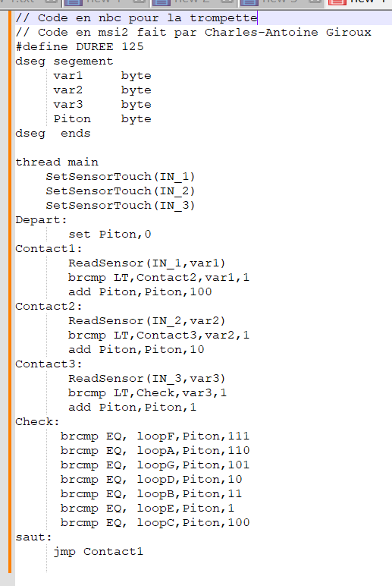Viewport: 392px width, 586px height.
Task: Place cursor on jmp Contact1 line
Action: pos(98,552)
